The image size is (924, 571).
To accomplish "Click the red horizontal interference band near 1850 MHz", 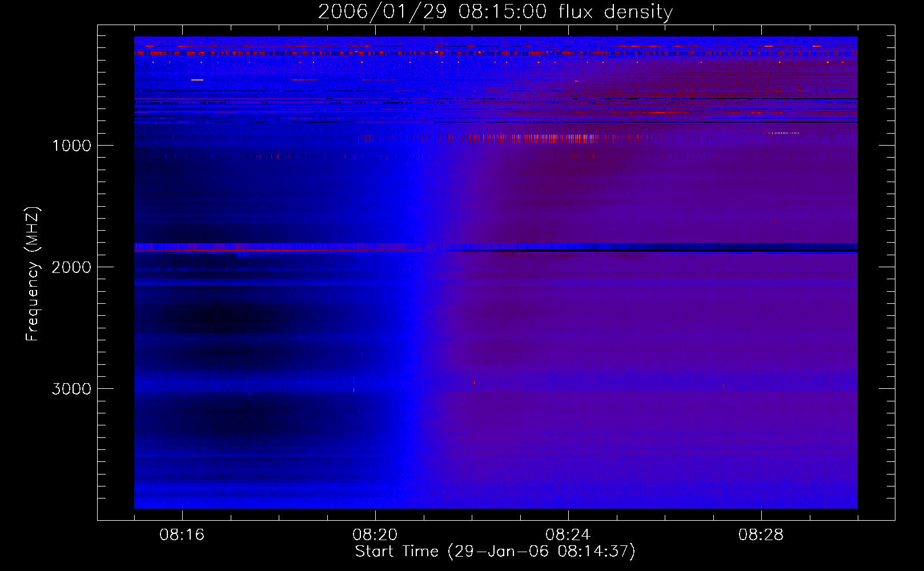I will pyautogui.click(x=286, y=250).
